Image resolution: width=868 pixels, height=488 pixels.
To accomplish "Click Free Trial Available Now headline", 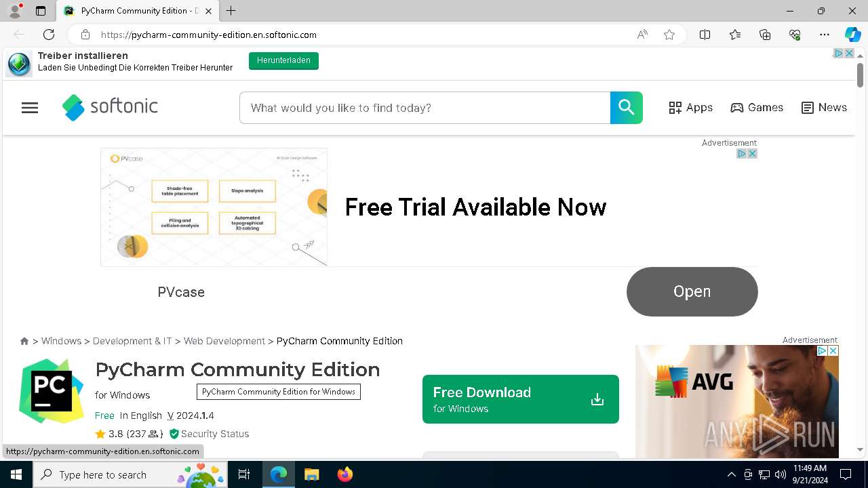I will [x=475, y=207].
